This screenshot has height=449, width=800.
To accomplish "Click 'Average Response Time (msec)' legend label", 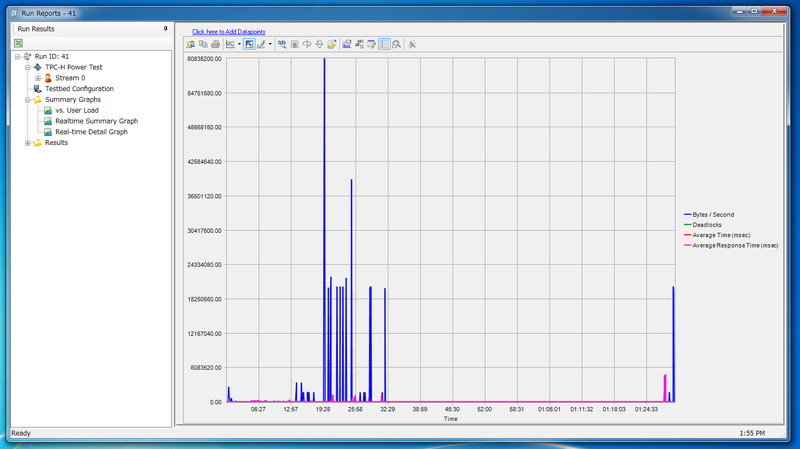I will click(735, 245).
